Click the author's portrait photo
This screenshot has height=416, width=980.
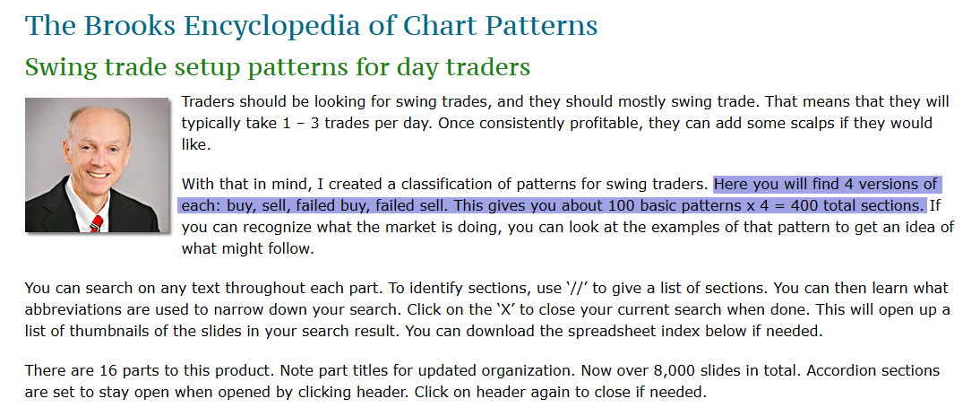click(96, 164)
